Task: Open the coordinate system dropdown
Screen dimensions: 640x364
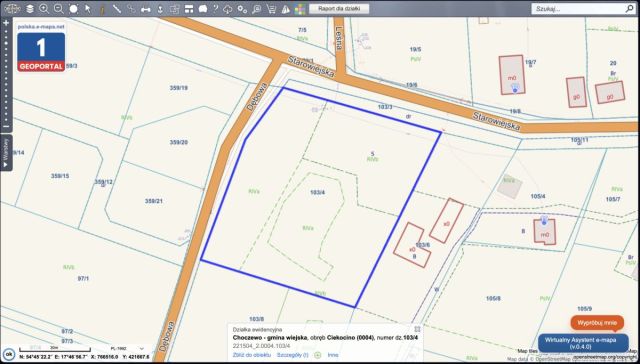Action: click(127, 348)
